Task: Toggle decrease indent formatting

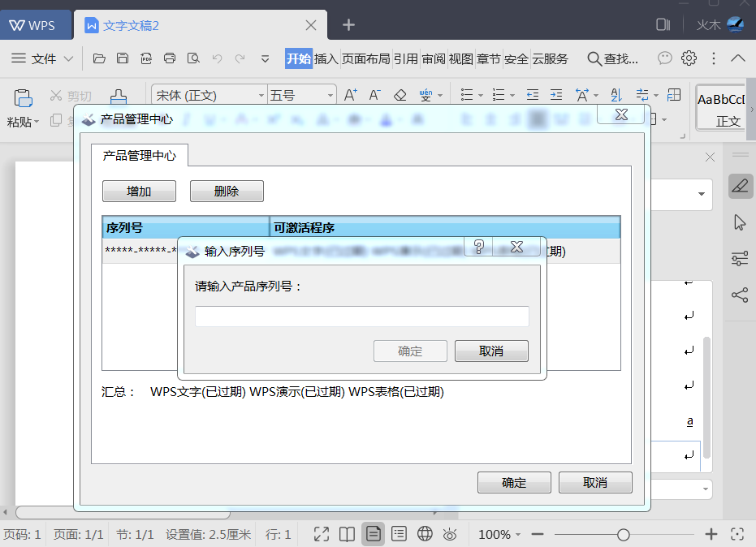Action: 532,94
